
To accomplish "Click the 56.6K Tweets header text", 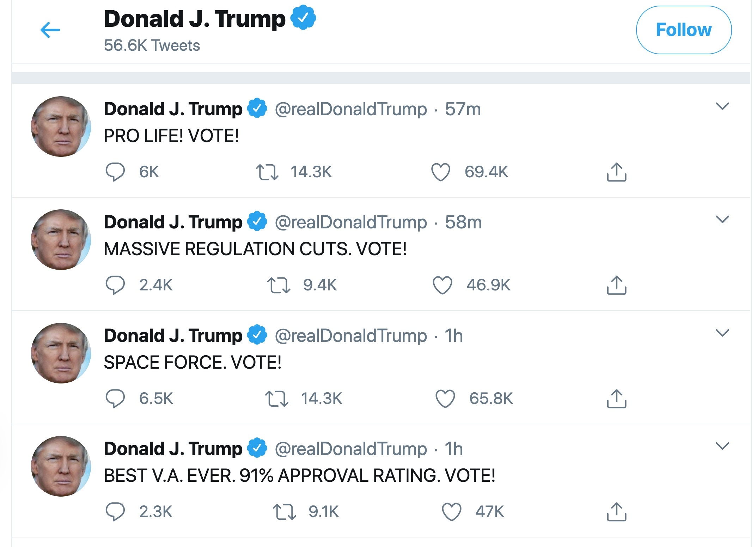I will (152, 45).
